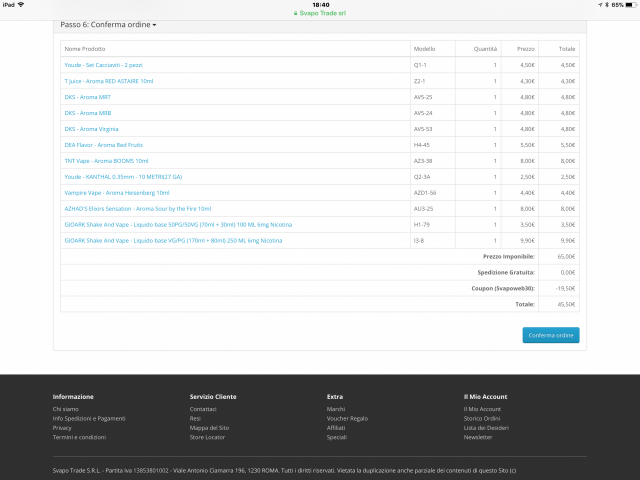Image resolution: width=640 pixels, height=480 pixels.
Task: Open Store Locator footer link
Action: click(x=207, y=437)
